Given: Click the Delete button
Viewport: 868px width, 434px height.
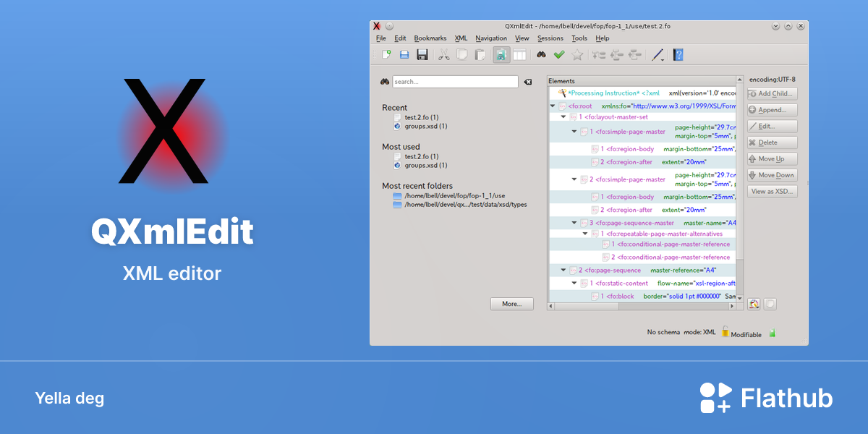Looking at the screenshot, I should (773, 142).
